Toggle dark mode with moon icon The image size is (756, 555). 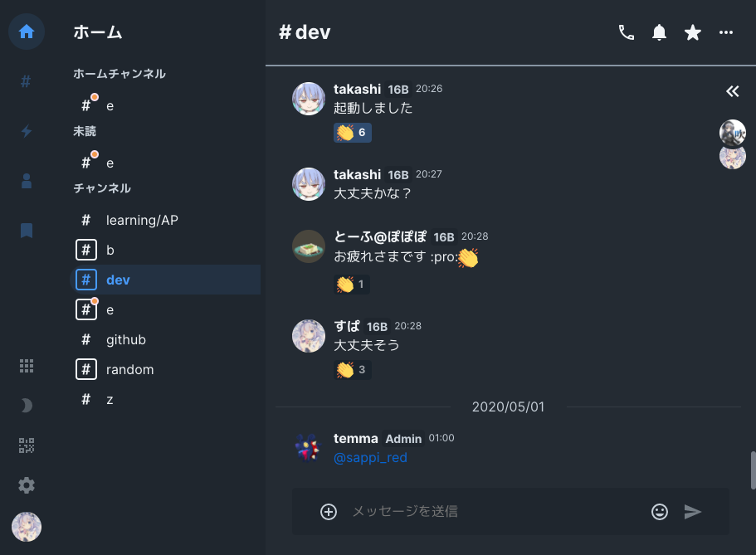pos(26,406)
